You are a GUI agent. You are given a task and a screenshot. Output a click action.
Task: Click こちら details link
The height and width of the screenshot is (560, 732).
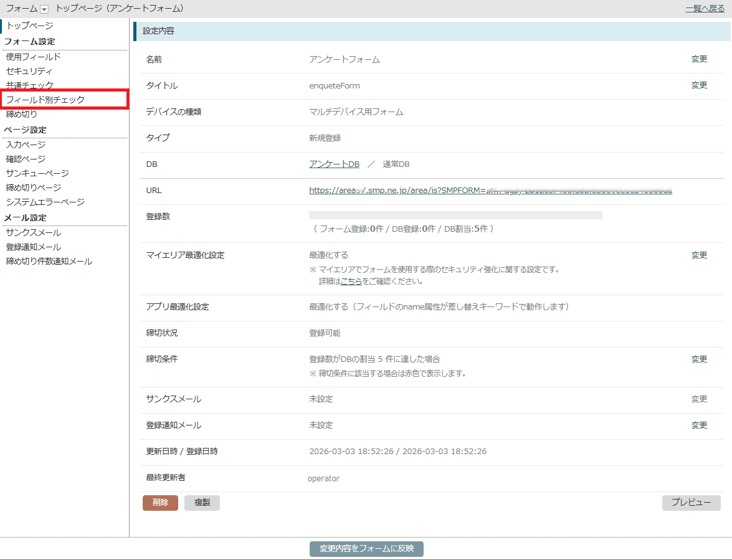pos(351,281)
